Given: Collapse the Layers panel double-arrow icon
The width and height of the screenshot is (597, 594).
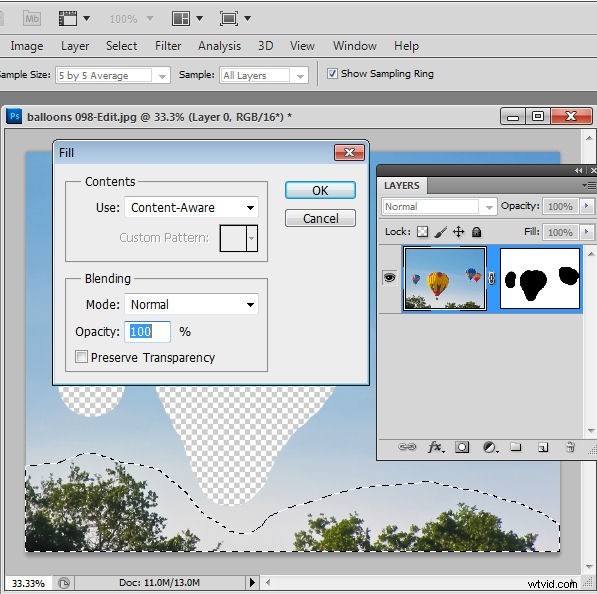Looking at the screenshot, I should [x=578, y=171].
